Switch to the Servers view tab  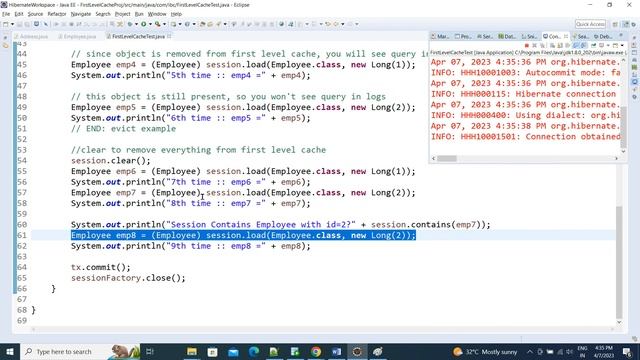point(485,36)
